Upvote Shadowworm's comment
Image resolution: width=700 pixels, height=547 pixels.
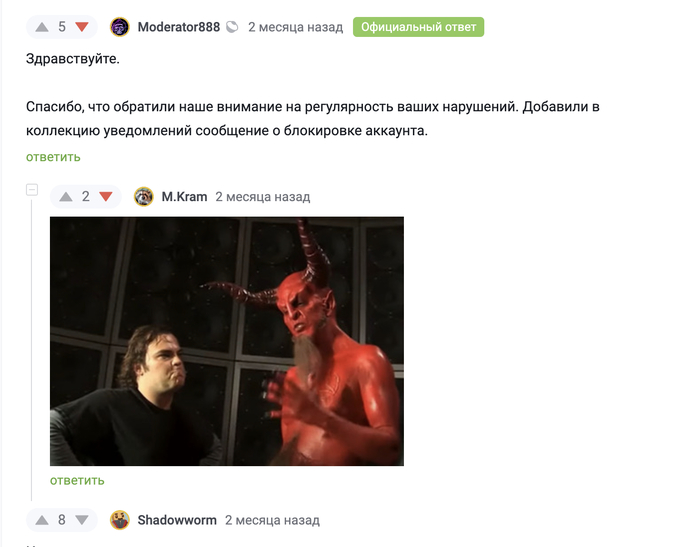coord(42,520)
